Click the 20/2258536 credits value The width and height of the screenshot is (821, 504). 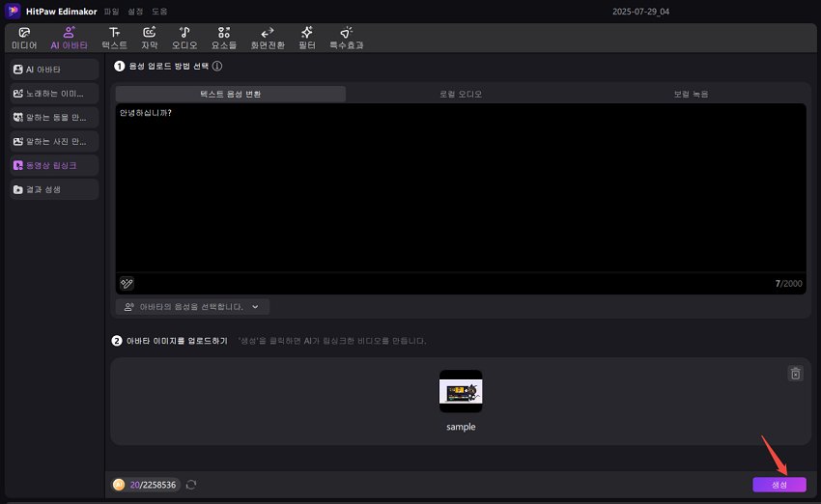[x=153, y=485]
